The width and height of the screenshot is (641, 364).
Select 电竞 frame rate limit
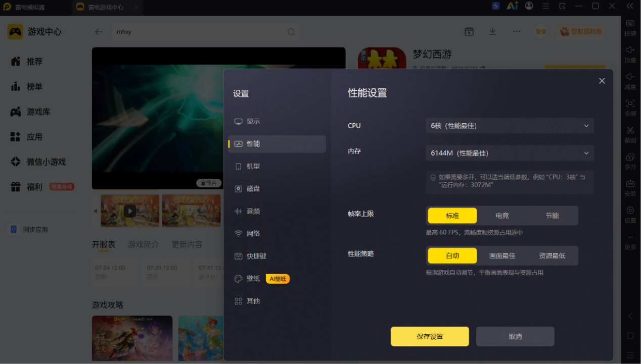[x=502, y=216]
